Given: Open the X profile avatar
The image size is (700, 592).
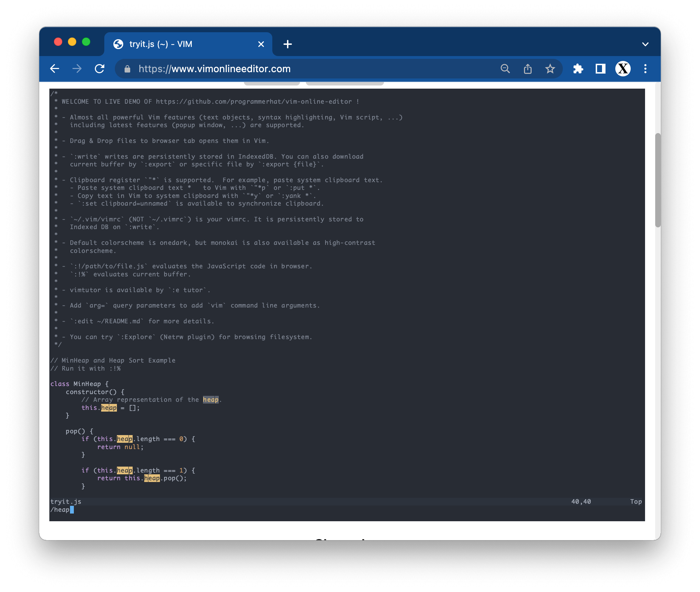Looking at the screenshot, I should coord(623,69).
